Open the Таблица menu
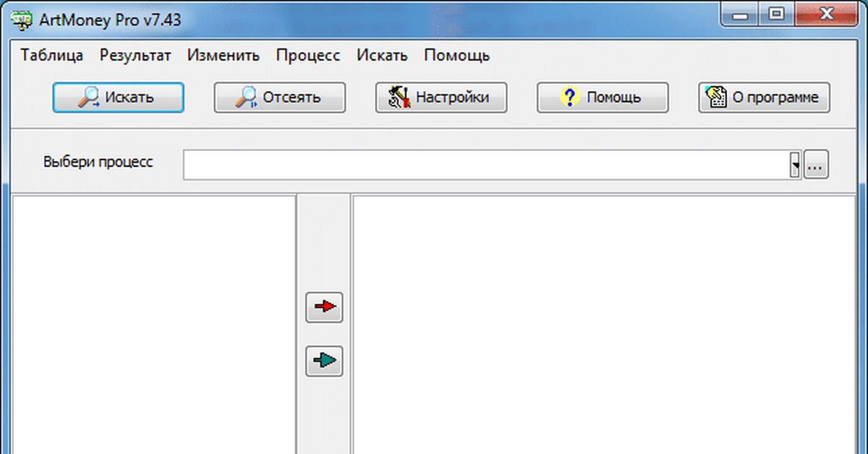The width and height of the screenshot is (868, 454). pyautogui.click(x=52, y=56)
